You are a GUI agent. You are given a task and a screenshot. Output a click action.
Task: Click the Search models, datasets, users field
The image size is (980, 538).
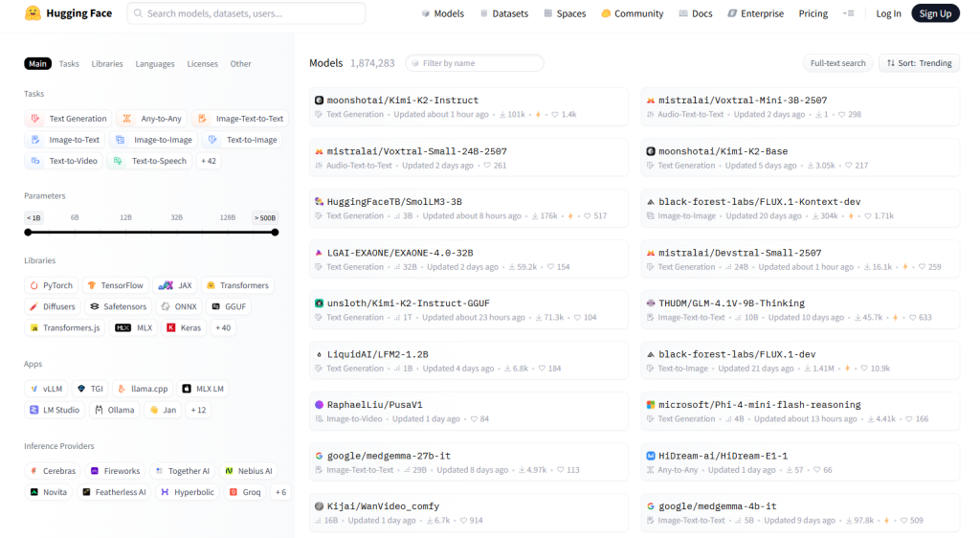246,13
